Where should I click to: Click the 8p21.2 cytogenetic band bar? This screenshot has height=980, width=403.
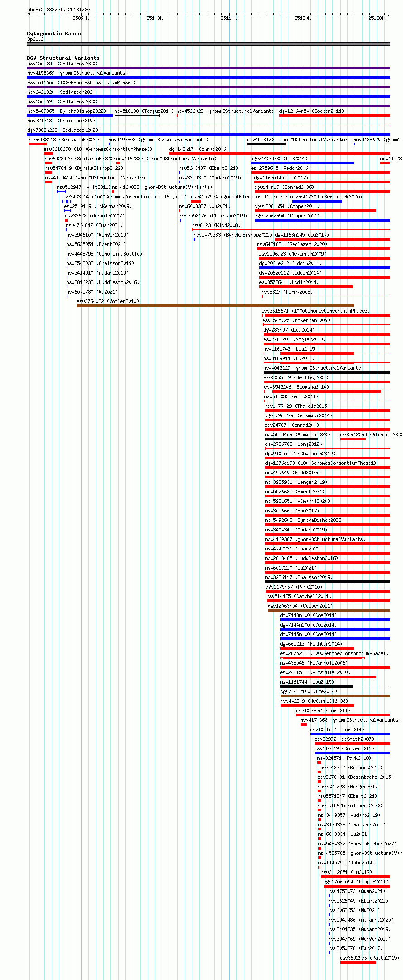coord(208,44)
